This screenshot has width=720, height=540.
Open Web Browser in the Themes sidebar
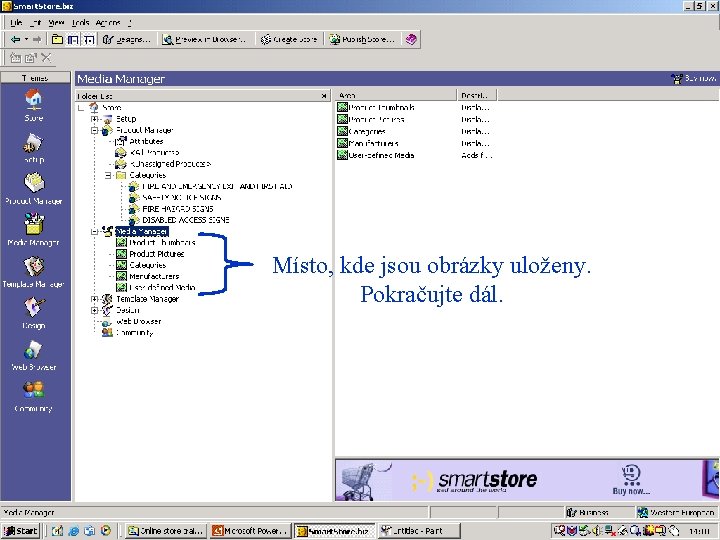[34, 355]
